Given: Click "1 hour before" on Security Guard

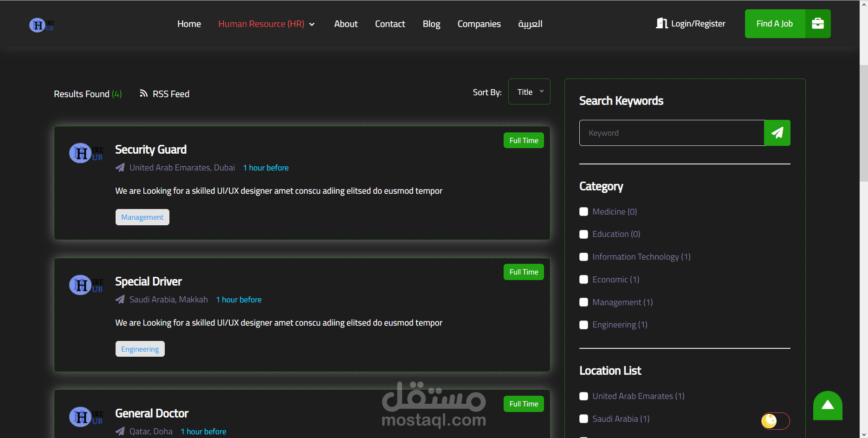Looking at the screenshot, I should (266, 168).
